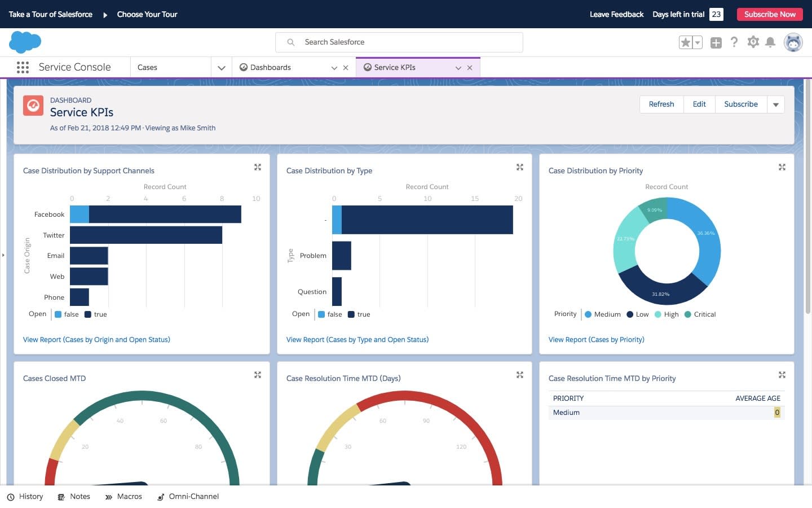This screenshot has width=812, height=508.
Task: Click the Favorites star icon
Action: click(x=686, y=42)
